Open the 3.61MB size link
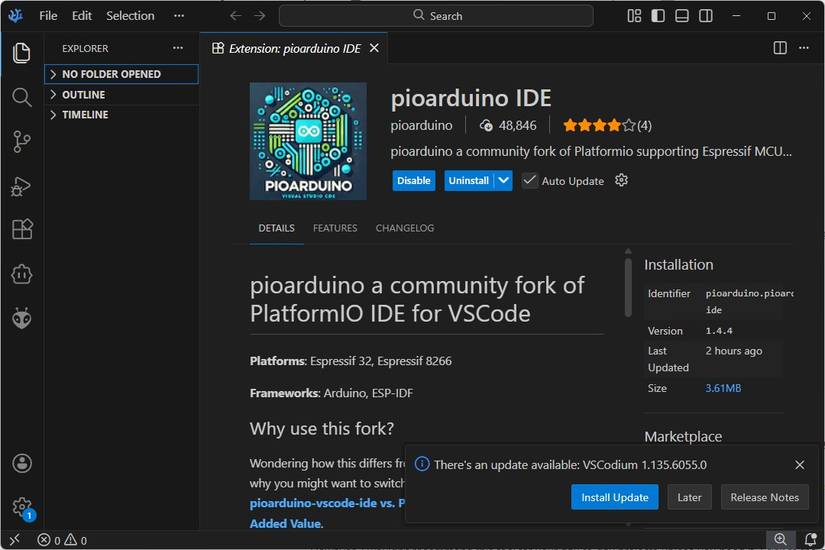 click(723, 388)
